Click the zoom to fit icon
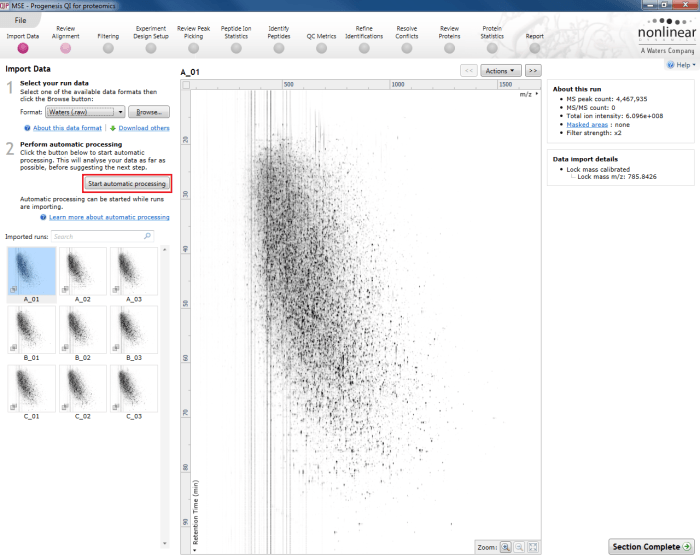This screenshot has width=700, height=560. pos(533,547)
